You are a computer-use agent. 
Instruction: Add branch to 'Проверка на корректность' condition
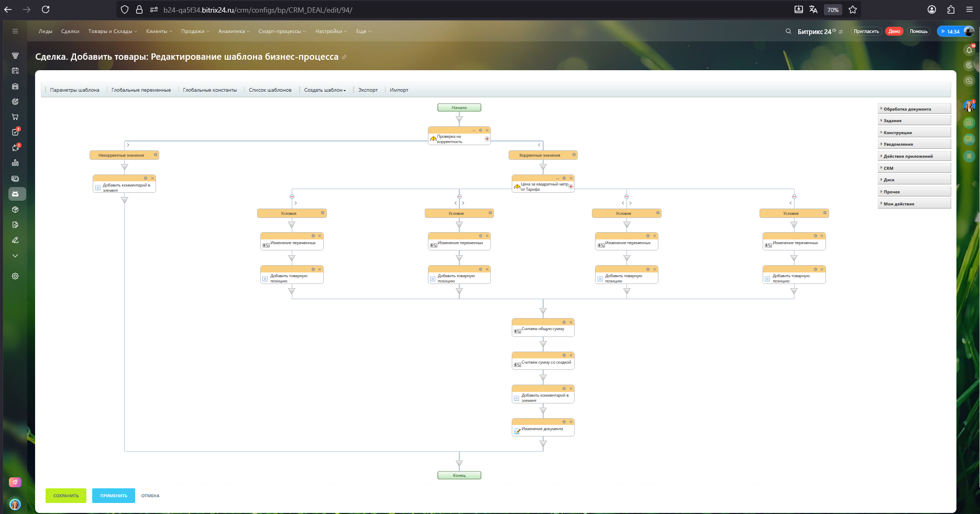pos(487,139)
